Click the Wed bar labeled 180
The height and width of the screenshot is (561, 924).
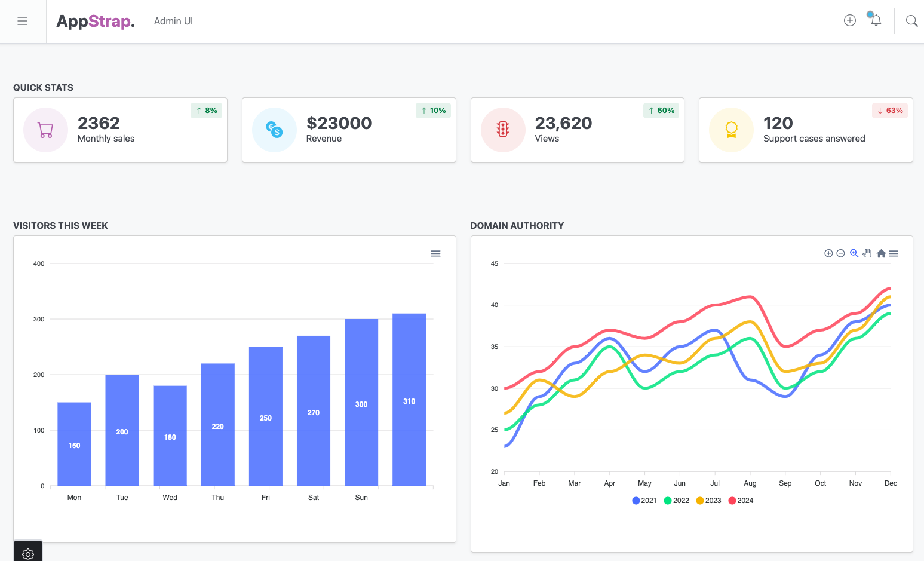click(x=170, y=436)
